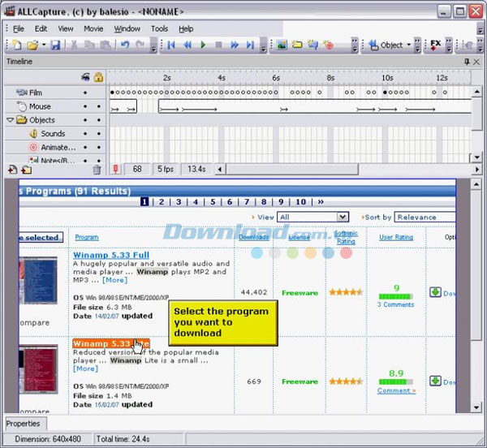Screen dimensions: 487x448
Task: Click the add layer icon below timeline
Action: pyautogui.click(x=12, y=170)
